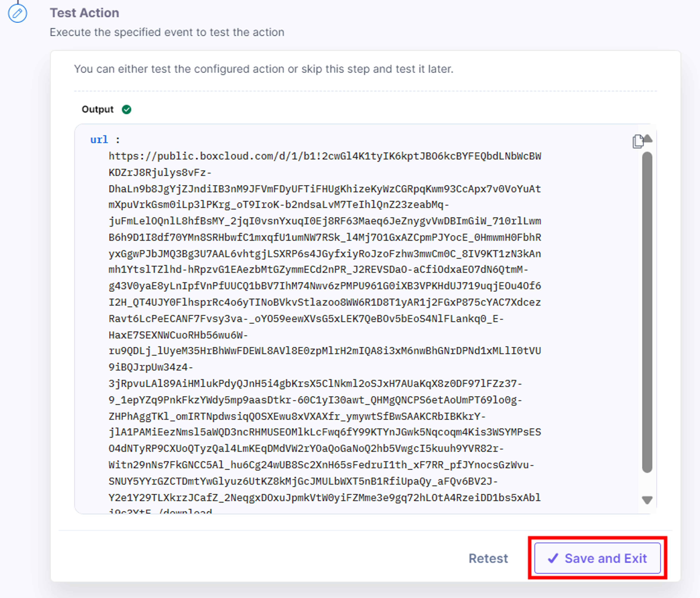The image size is (700, 598).
Task: Click the line beginning 'DhaLn9b8JgYjZ'
Action: coord(325,189)
